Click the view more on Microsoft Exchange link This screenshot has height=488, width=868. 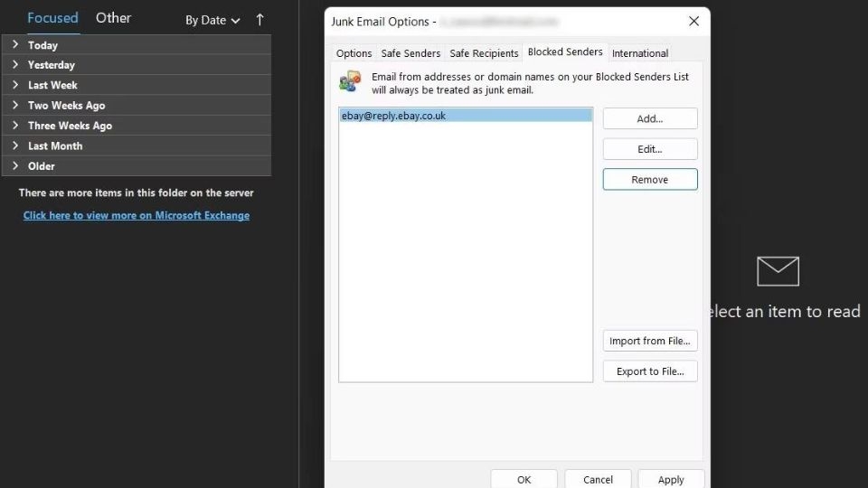(x=137, y=215)
